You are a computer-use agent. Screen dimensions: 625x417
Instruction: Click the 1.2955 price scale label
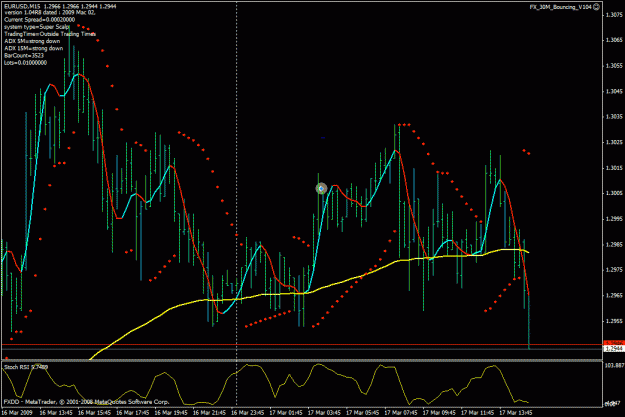pyautogui.click(x=614, y=321)
